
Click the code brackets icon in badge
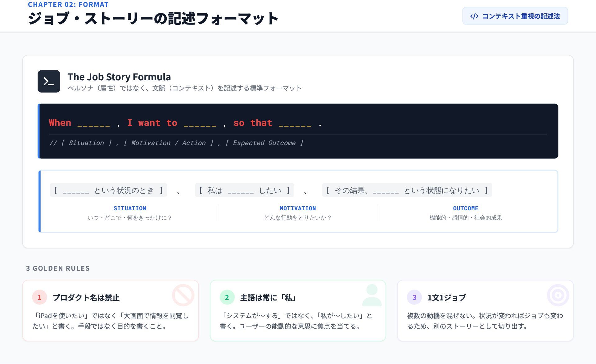[474, 16]
